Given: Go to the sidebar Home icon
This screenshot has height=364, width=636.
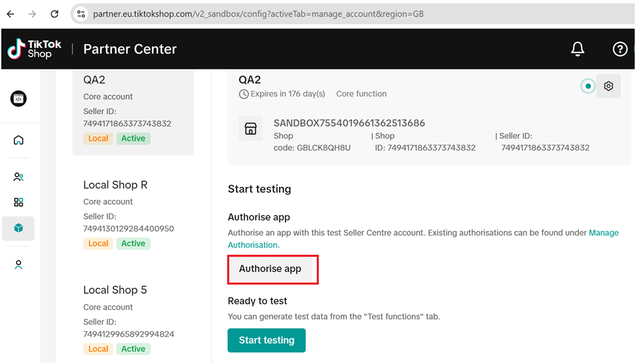Looking at the screenshot, I should pyautogui.click(x=18, y=140).
